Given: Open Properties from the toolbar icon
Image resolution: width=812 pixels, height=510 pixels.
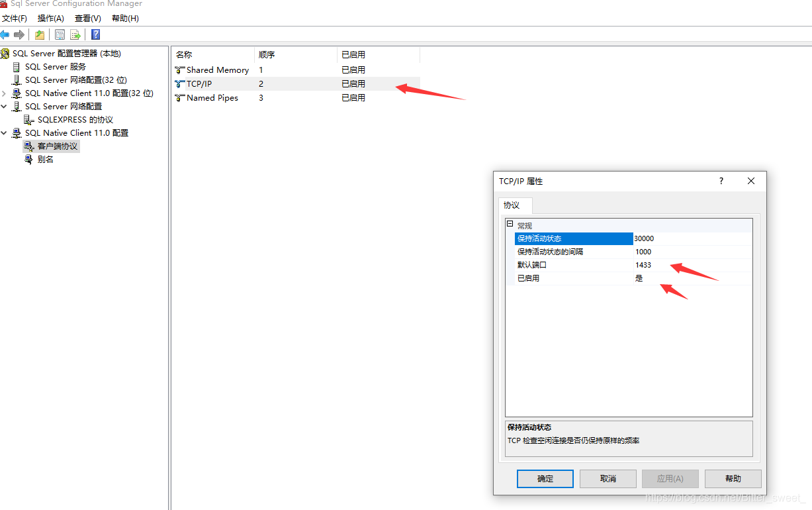Looking at the screenshot, I should [x=60, y=34].
